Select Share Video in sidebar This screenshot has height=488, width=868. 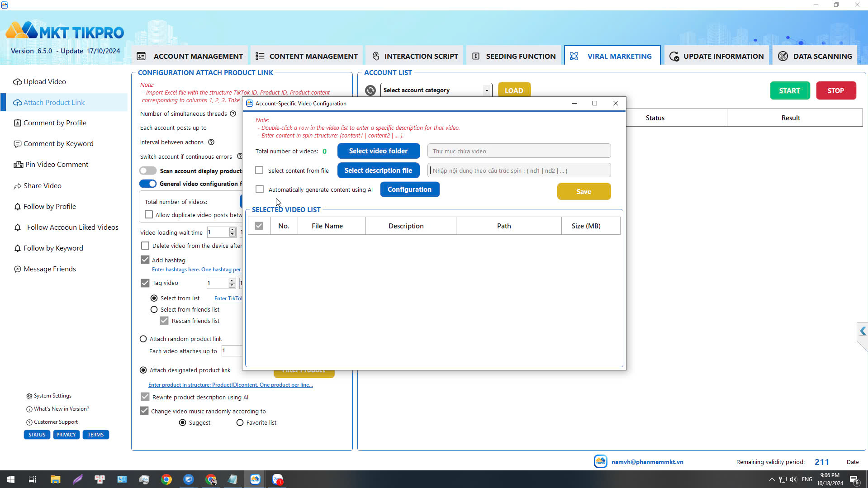(43, 185)
